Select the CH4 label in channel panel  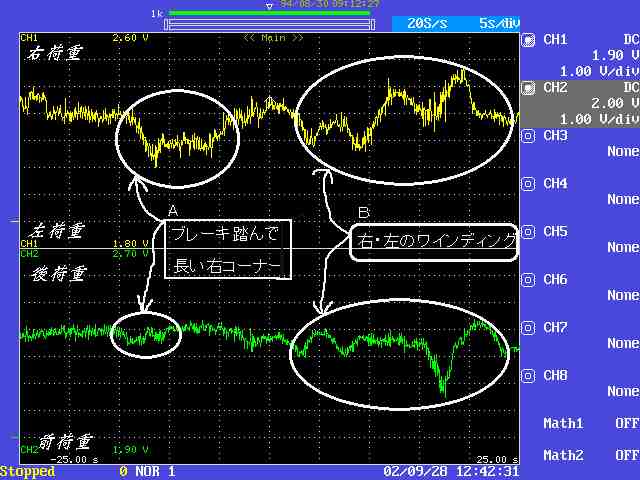[x=555, y=184]
